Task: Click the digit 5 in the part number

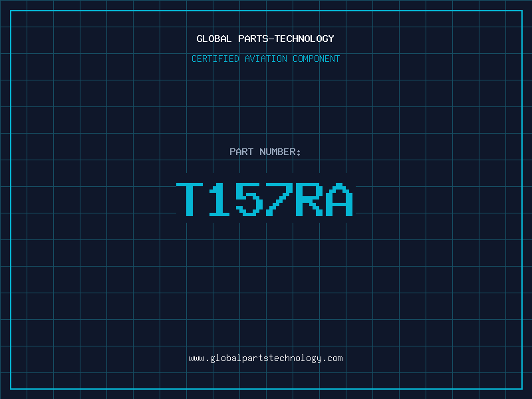Action: pos(251,199)
